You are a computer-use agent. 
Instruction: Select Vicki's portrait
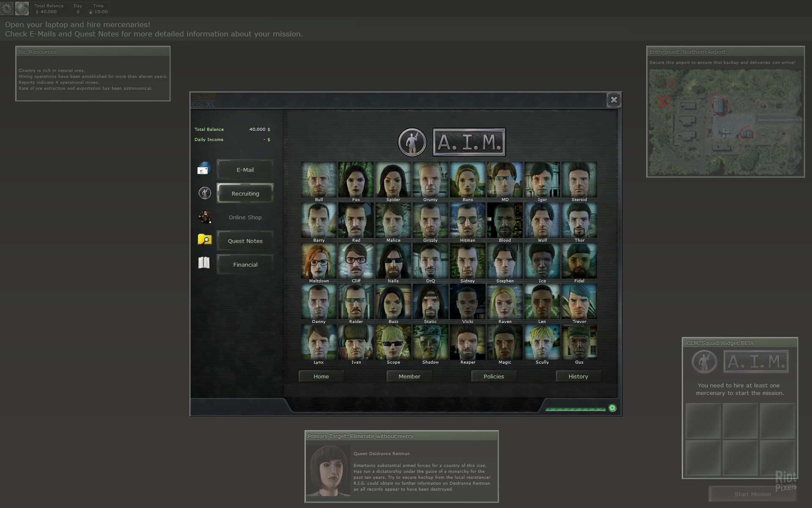468,301
